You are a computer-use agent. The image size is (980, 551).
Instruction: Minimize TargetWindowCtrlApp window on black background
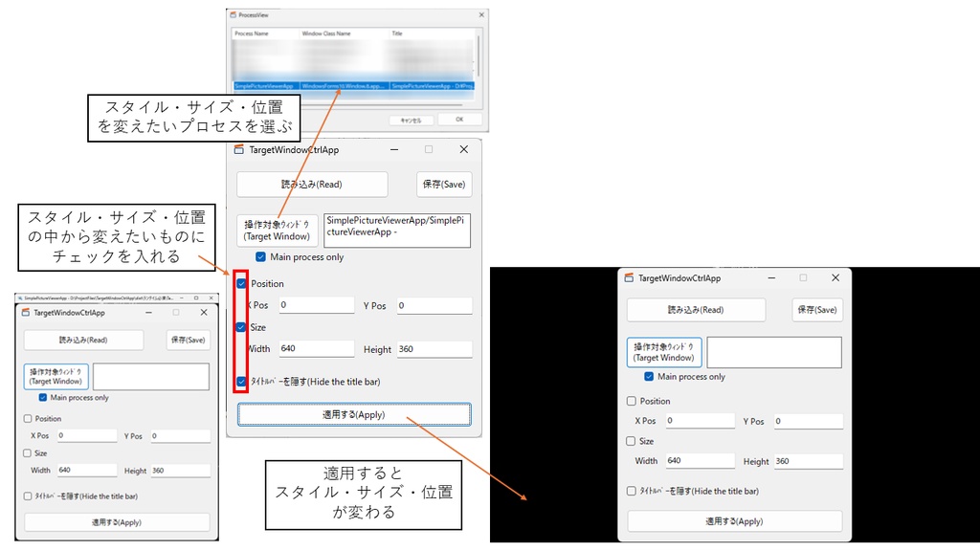point(772,278)
